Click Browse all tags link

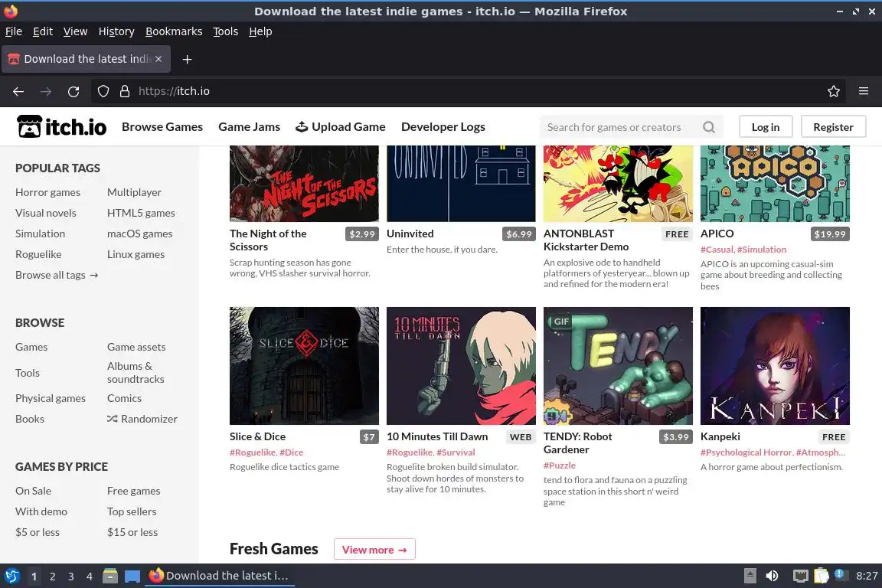coord(57,275)
